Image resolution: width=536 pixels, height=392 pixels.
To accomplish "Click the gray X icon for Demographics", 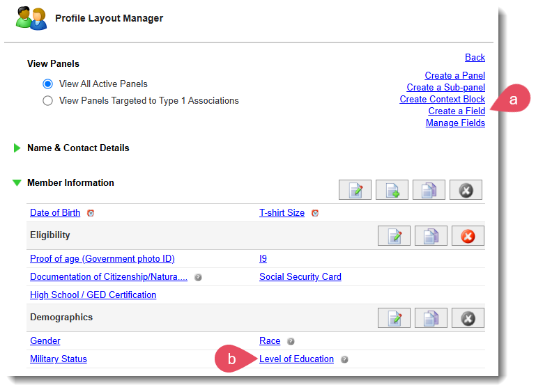I will tap(468, 318).
